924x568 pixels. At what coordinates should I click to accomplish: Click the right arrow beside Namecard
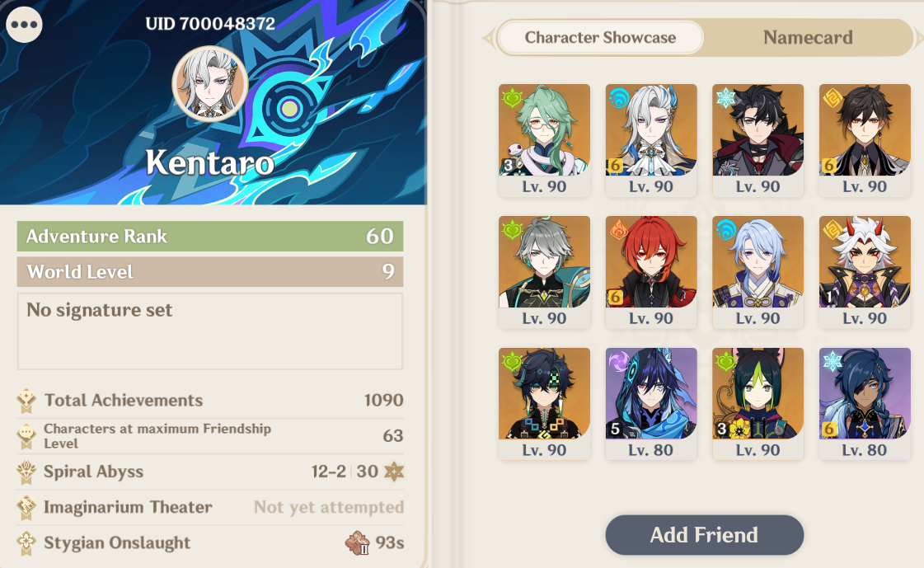click(919, 38)
